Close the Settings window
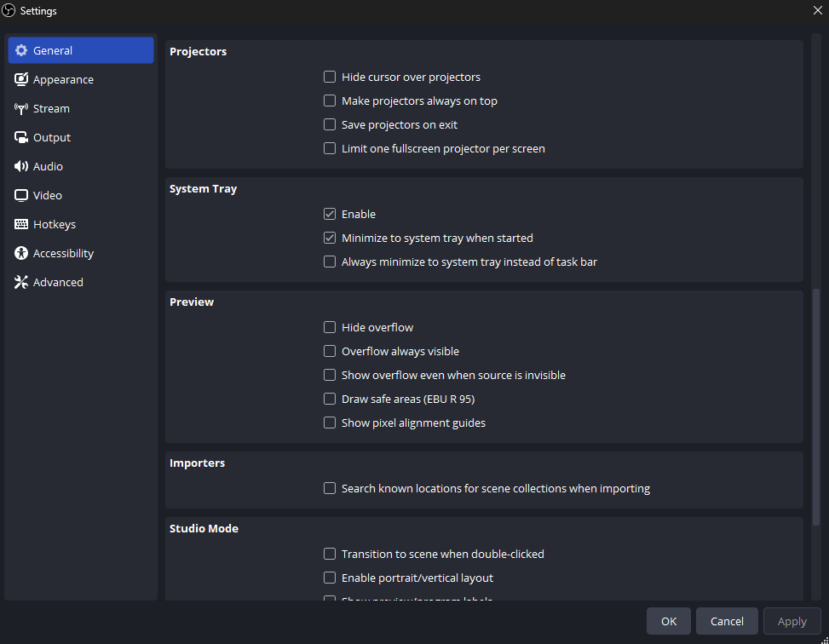Screen dimensions: 829x644 coord(817,10)
